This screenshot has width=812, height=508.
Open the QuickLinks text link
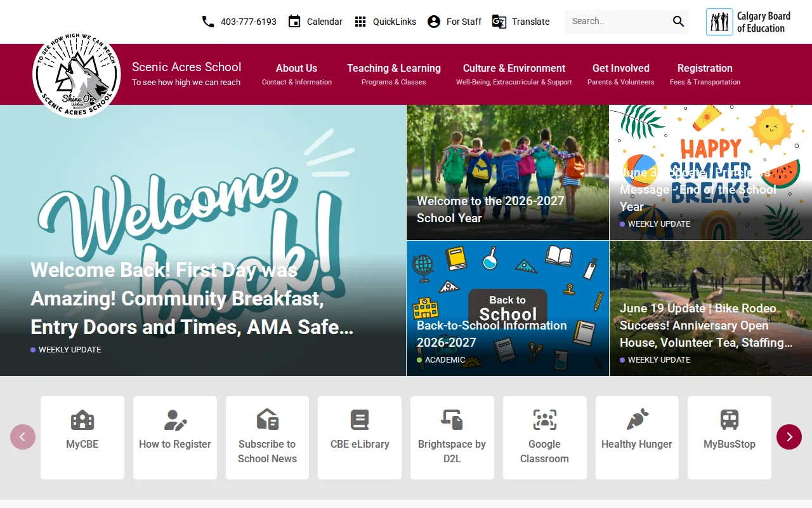tap(395, 22)
